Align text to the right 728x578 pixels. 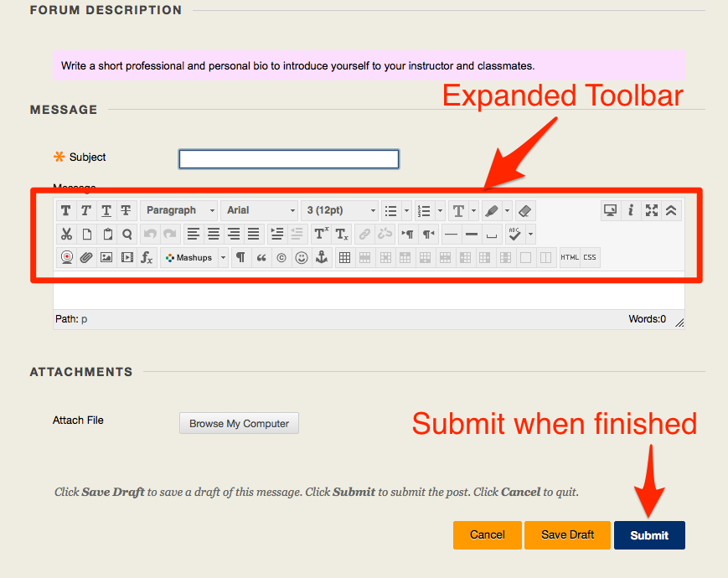tap(233, 235)
